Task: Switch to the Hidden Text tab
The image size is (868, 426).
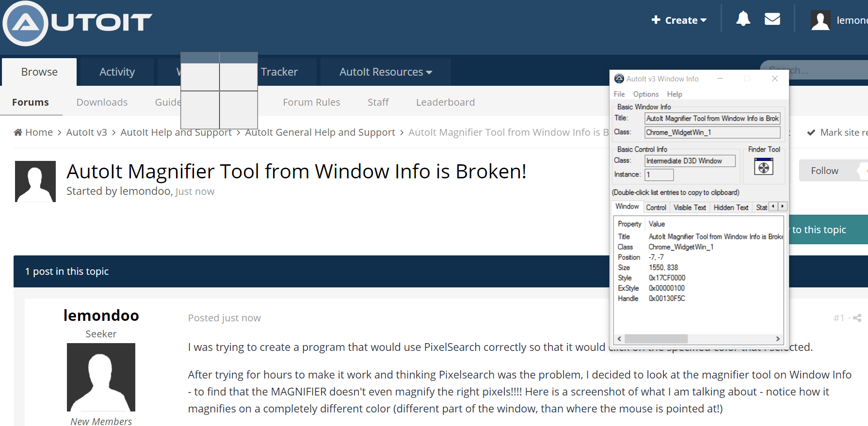Action: tap(731, 207)
